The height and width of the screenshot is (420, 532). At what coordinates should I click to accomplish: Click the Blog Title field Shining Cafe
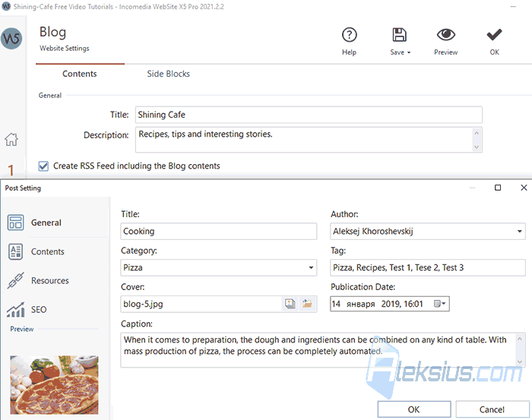click(309, 115)
